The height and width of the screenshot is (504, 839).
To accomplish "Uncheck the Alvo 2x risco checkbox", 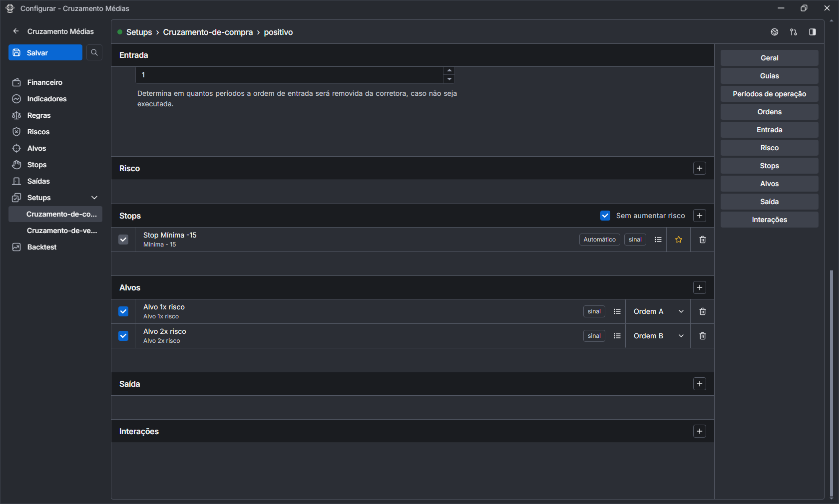I will [x=123, y=336].
